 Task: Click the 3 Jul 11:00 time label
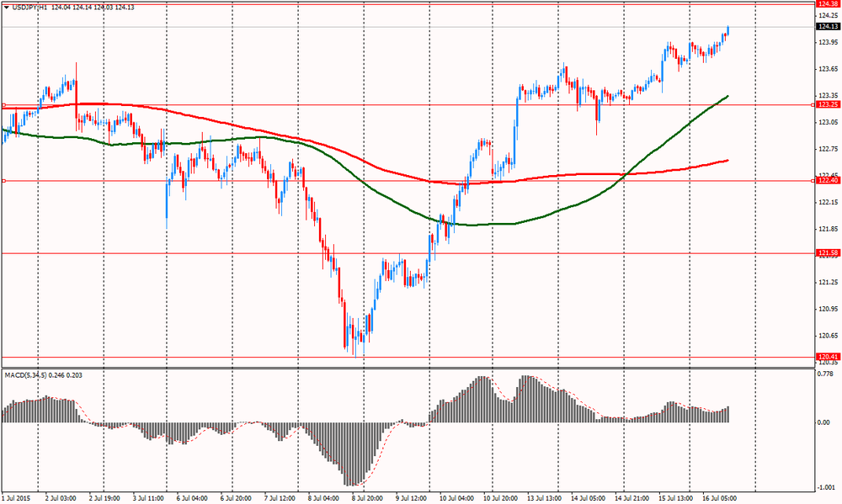pyautogui.click(x=147, y=499)
